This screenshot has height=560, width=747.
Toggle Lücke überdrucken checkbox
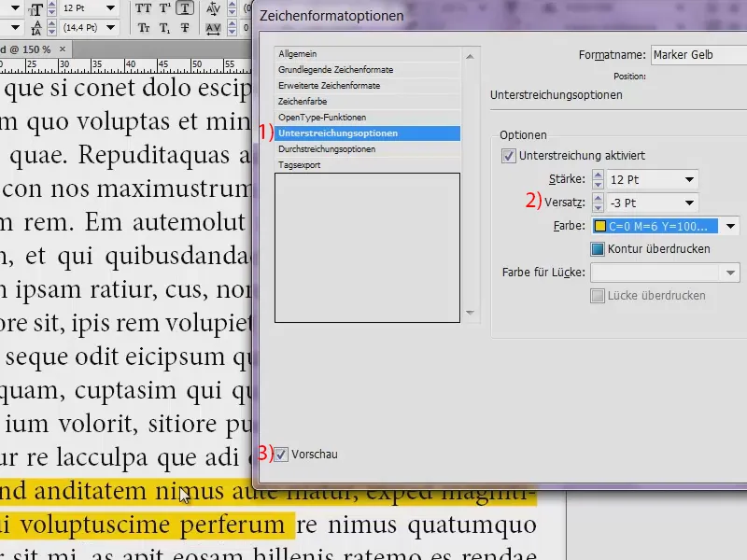click(x=598, y=296)
